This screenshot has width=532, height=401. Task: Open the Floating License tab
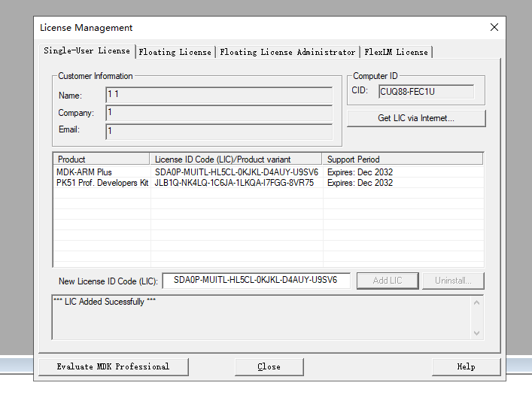pyautogui.click(x=175, y=52)
